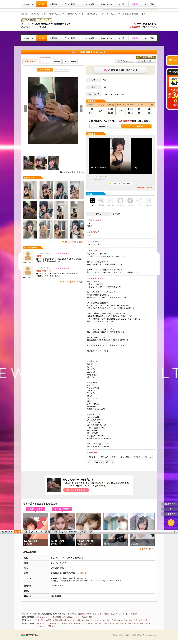Report image via 不正な画像/退店を通報する
Viewport: 178px width, 644px height.
(x=72, y=172)
